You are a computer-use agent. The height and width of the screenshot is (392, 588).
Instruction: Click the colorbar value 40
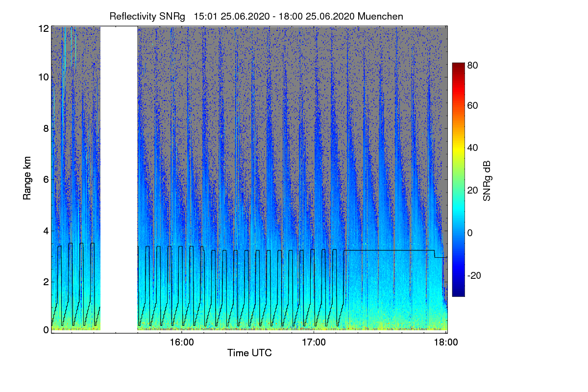pos(472,147)
